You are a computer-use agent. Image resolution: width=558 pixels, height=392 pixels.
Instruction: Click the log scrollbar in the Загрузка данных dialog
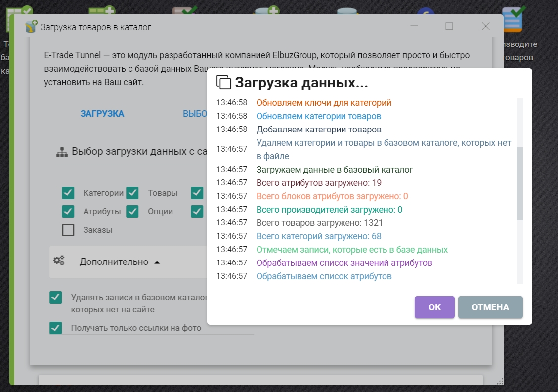coord(519,184)
